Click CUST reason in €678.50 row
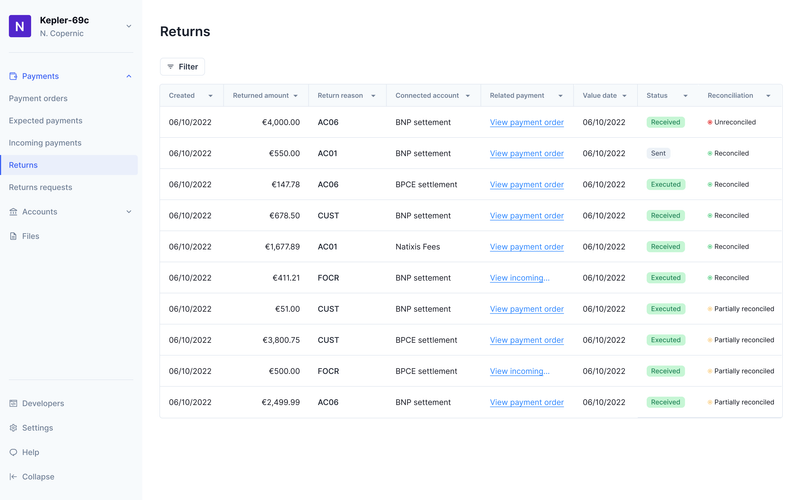This screenshot has height=500, width=800. 328,216
